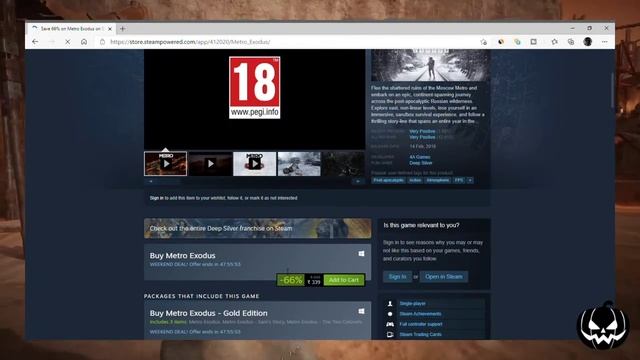
Task: Click Windows icon on Gold Edition package
Action: pyautogui.click(x=361, y=311)
